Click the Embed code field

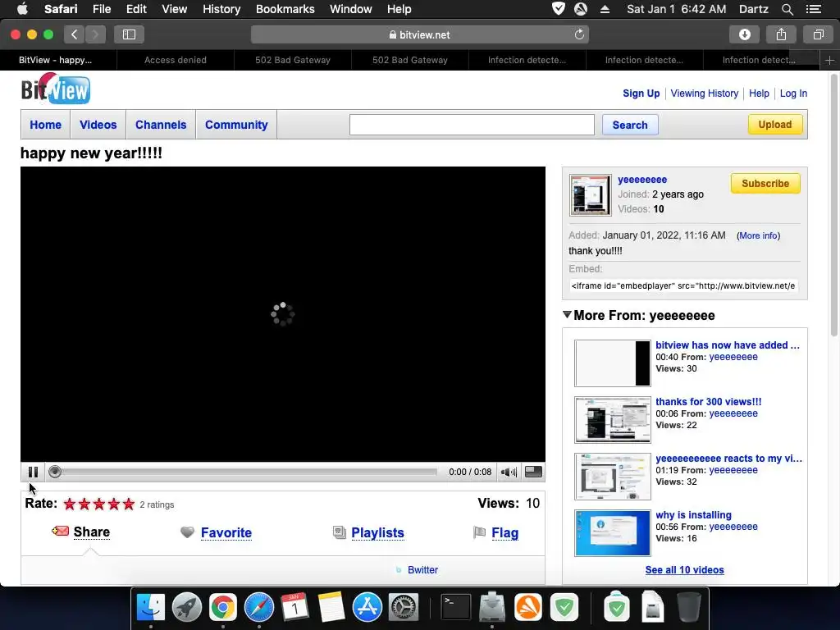pos(683,285)
